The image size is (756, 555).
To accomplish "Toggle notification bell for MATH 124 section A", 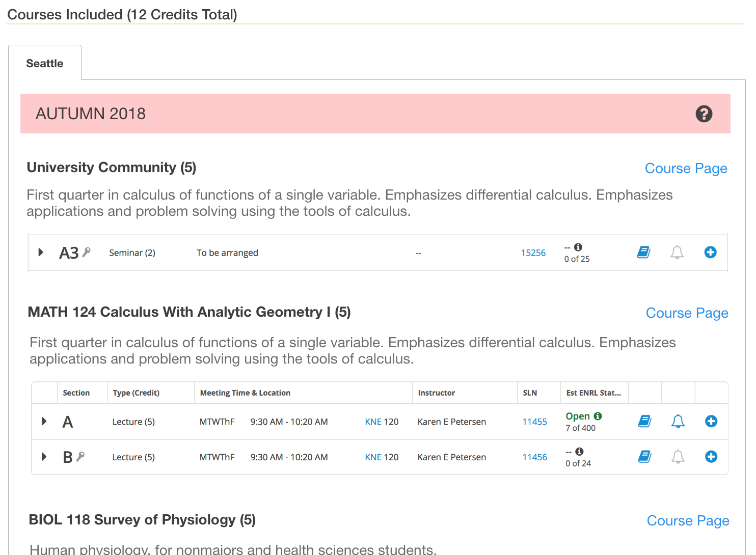I will click(x=678, y=421).
